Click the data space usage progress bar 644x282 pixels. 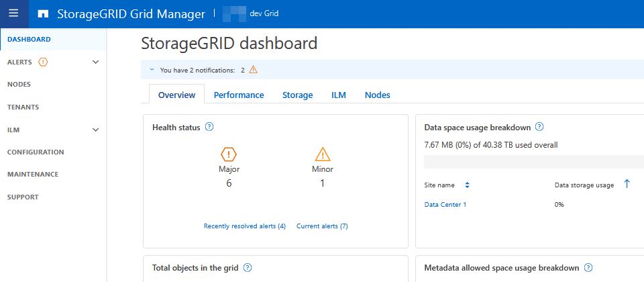click(534, 162)
